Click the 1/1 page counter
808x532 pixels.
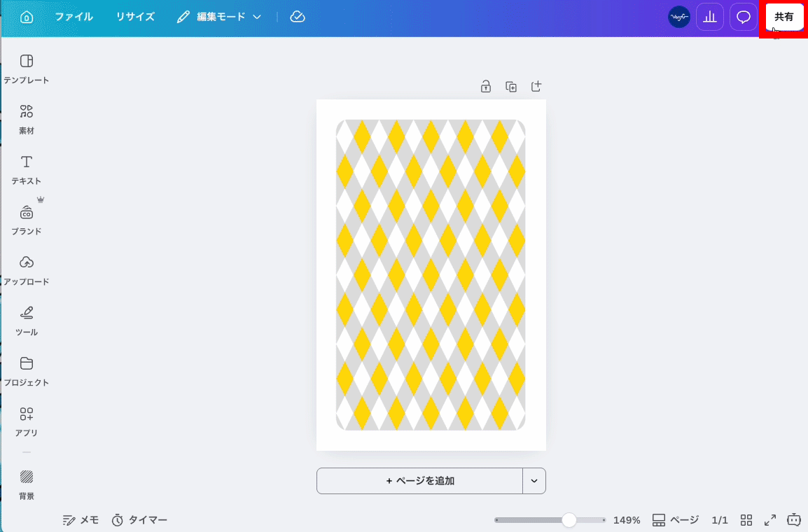pyautogui.click(x=719, y=520)
